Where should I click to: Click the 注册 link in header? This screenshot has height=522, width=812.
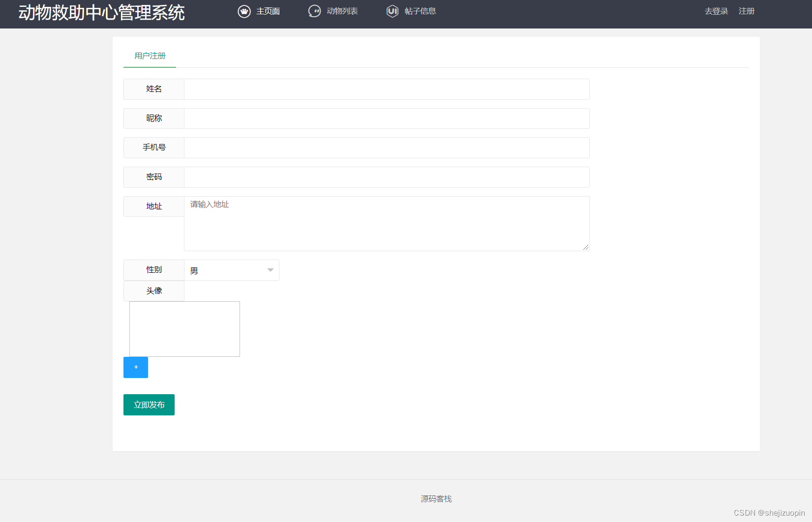click(747, 11)
